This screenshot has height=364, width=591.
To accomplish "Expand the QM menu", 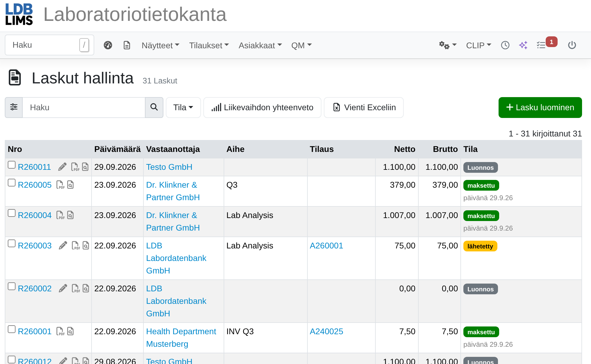I will (301, 45).
